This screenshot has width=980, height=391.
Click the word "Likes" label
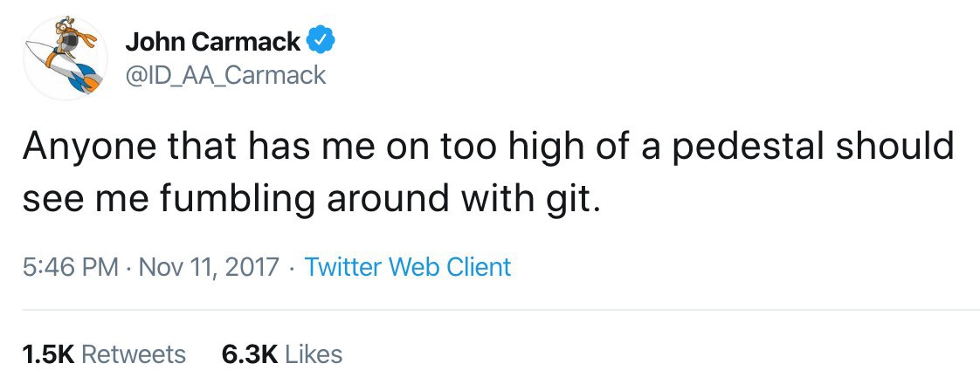click(314, 353)
